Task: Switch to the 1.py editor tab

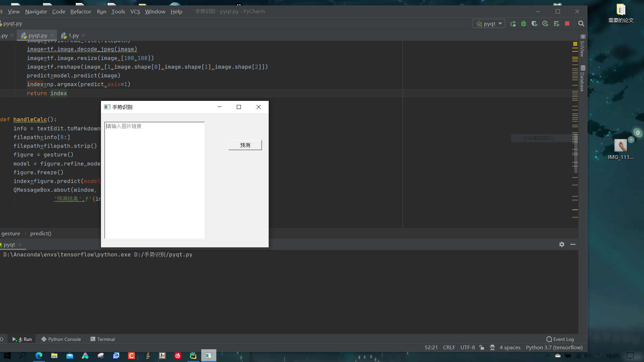Action: pos(73,36)
